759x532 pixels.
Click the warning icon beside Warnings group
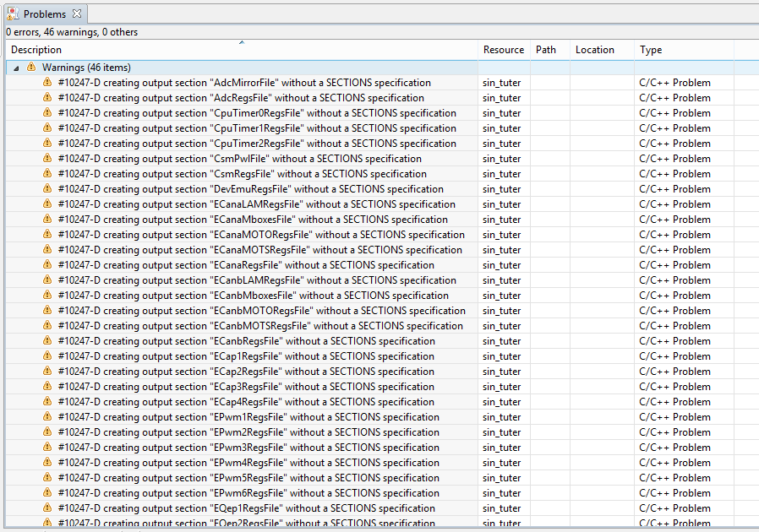pos(31,67)
